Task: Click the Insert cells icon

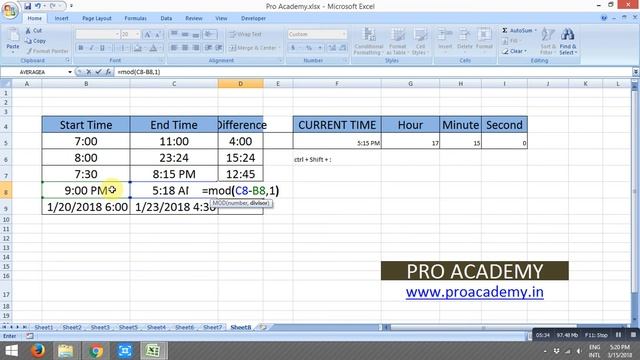Action: 445,35
